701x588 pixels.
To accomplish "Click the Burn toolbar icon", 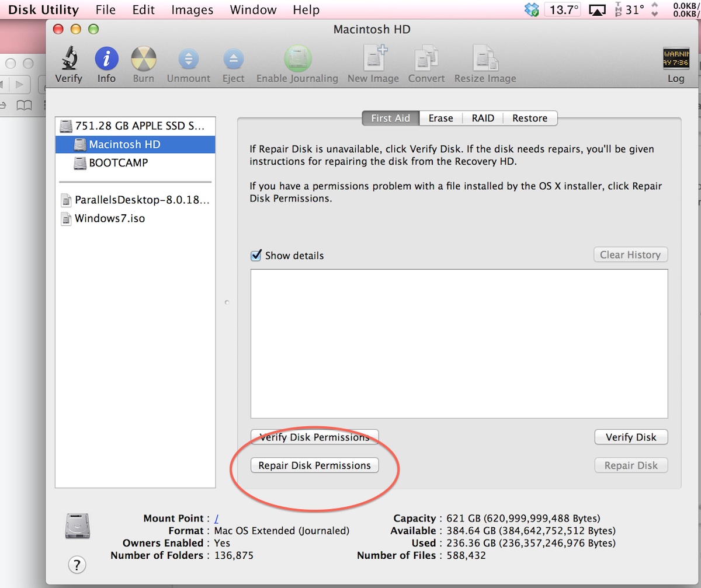I will tap(143, 58).
